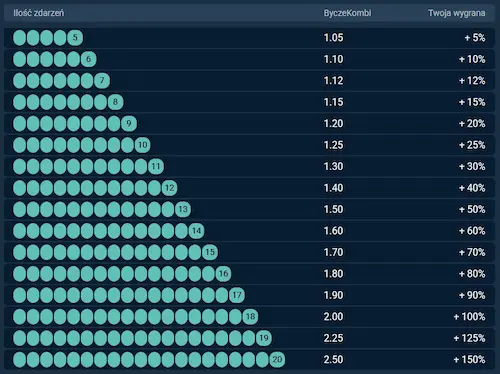The image size is (500, 374).
Task: Select the multiplier value 1.60
Action: [333, 231]
